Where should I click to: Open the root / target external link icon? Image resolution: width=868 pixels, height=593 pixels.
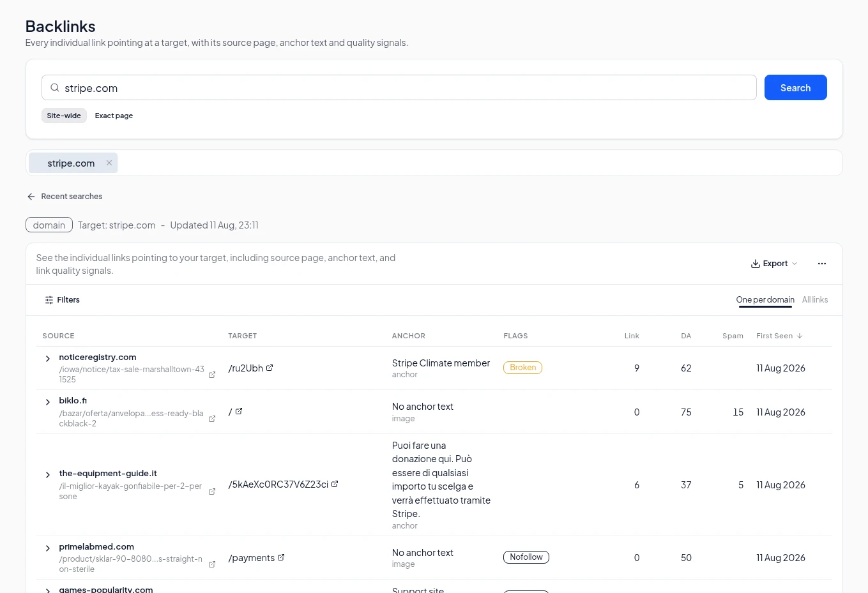pos(239,412)
